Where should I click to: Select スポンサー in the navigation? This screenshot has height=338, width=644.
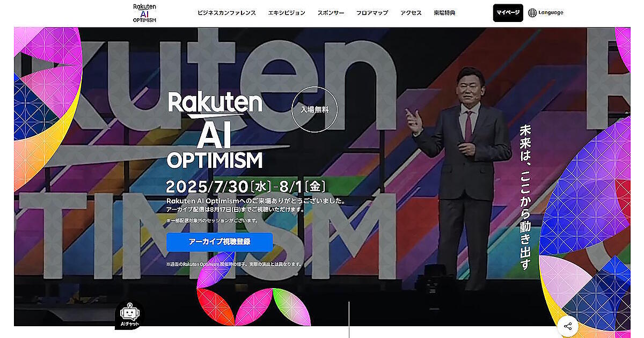pyautogui.click(x=331, y=13)
